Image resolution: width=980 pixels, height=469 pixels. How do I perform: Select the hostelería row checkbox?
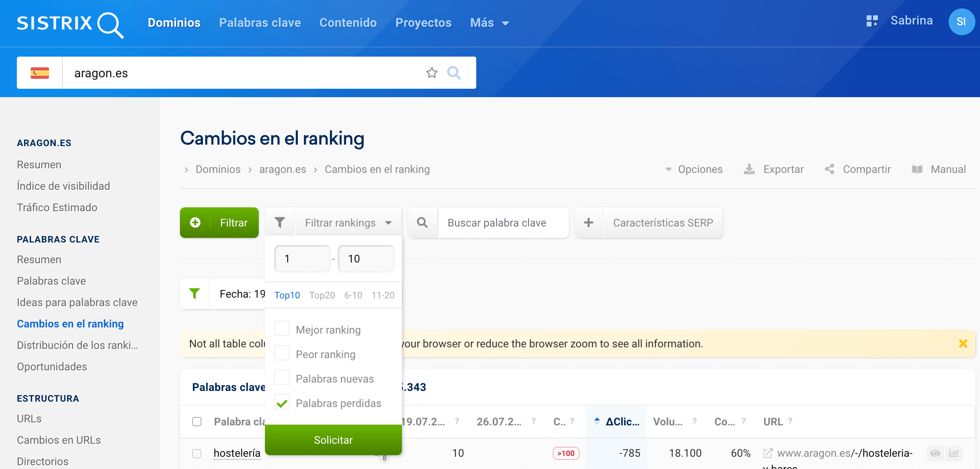click(x=197, y=454)
